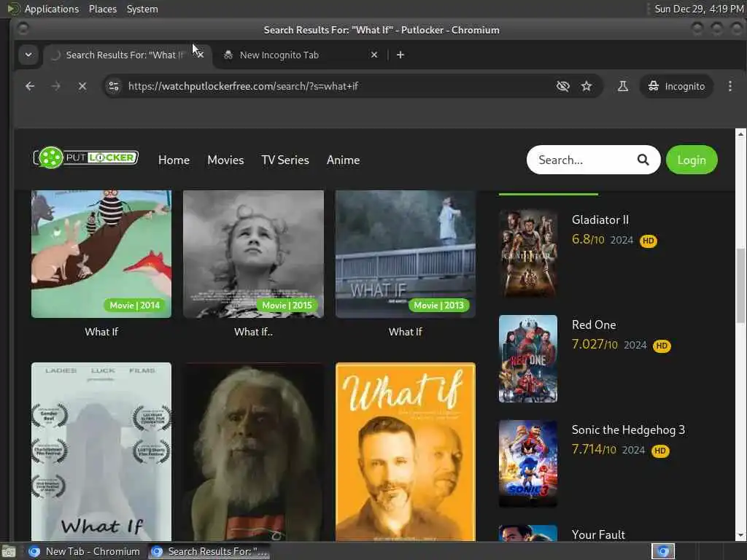This screenshot has width=747, height=560.
Task: Click the 7.027/10 rating for Red One
Action: 595,344
